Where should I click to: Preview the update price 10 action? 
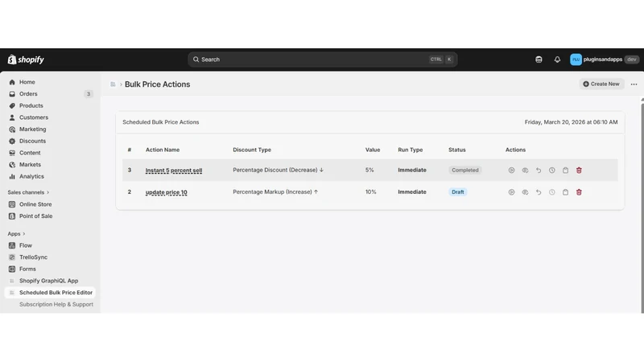coord(525,192)
